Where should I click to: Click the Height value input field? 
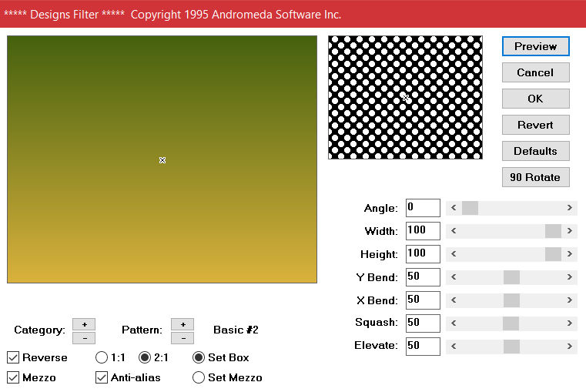(423, 254)
